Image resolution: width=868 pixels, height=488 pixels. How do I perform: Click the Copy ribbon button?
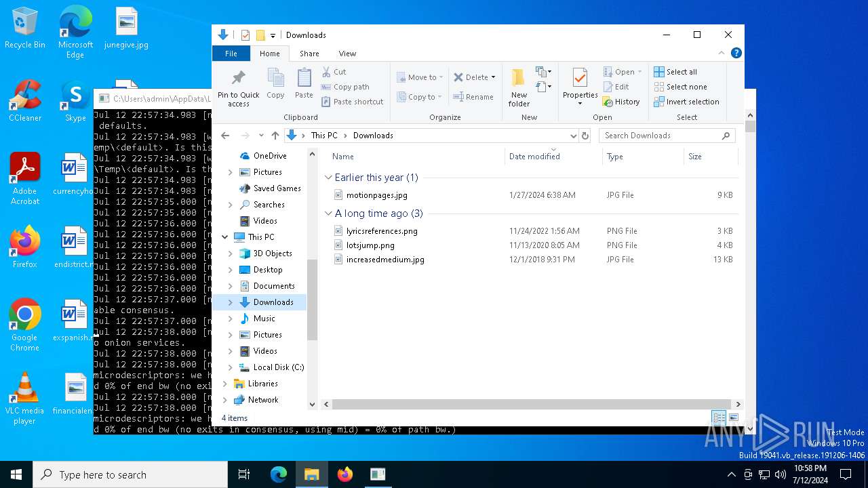275,84
